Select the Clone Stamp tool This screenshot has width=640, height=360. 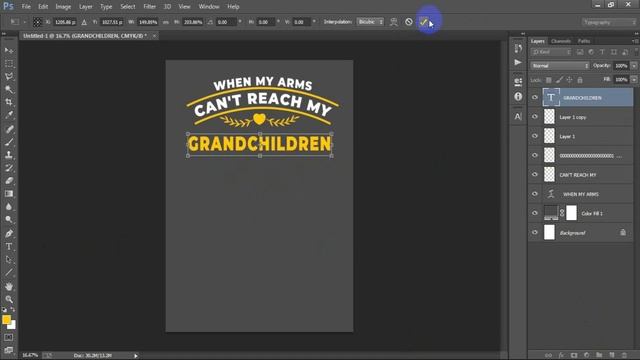[9, 155]
